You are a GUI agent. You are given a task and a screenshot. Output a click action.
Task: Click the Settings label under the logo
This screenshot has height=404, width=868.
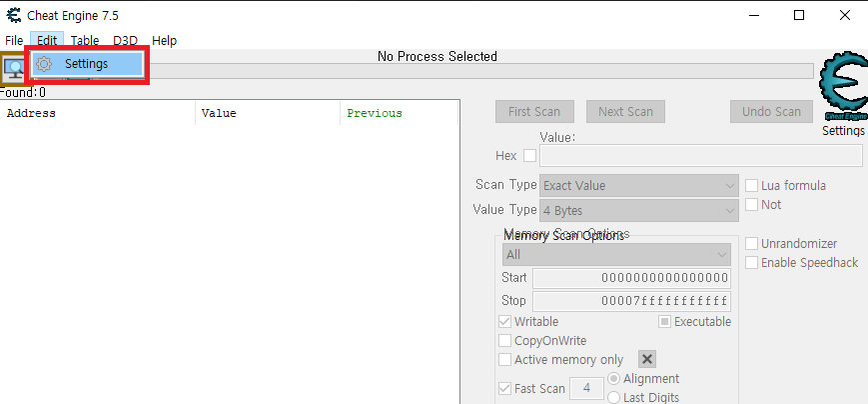[x=843, y=131]
